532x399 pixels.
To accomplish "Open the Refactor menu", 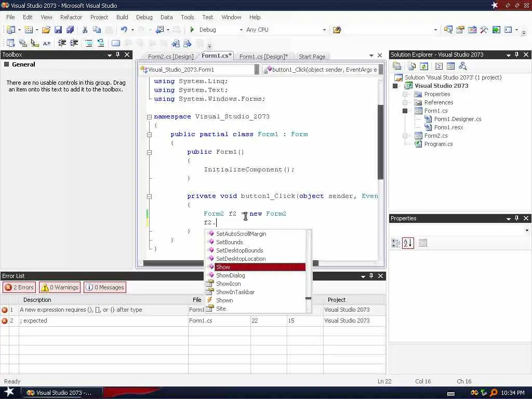I will 71,17.
